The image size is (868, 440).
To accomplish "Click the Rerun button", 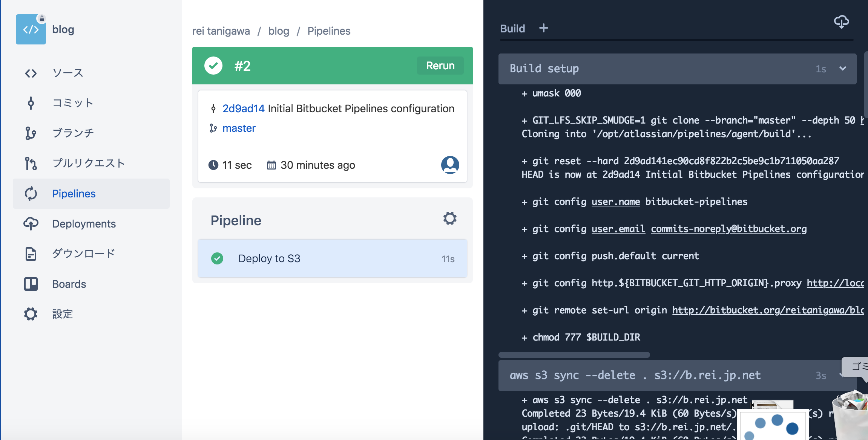I will click(x=440, y=66).
